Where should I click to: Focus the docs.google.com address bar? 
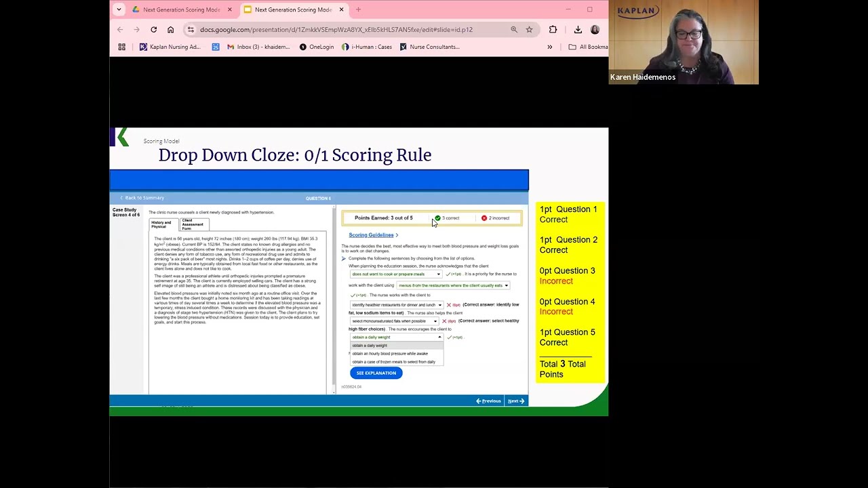[x=336, y=30]
